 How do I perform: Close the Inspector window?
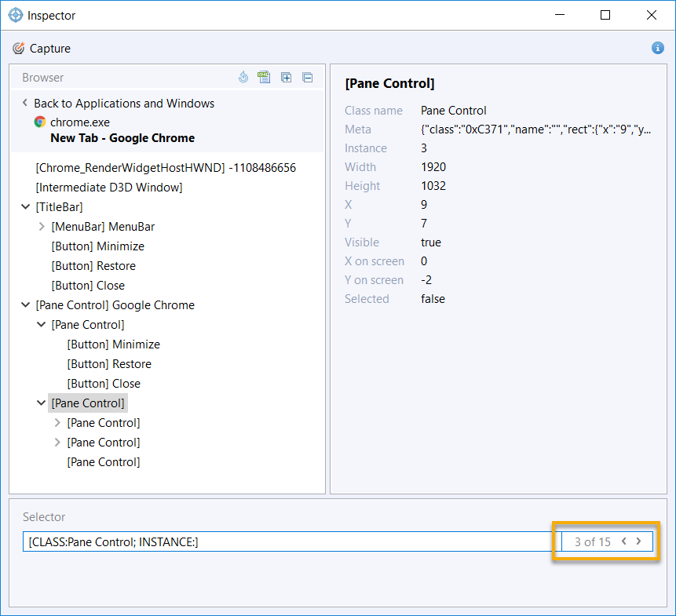652,15
